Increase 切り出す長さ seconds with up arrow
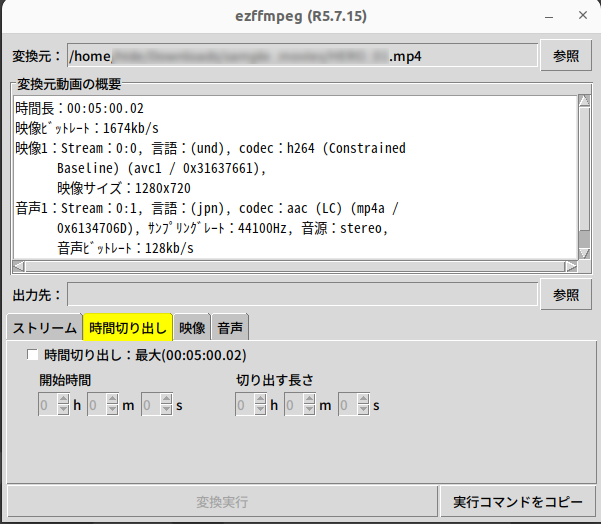 tap(363, 399)
